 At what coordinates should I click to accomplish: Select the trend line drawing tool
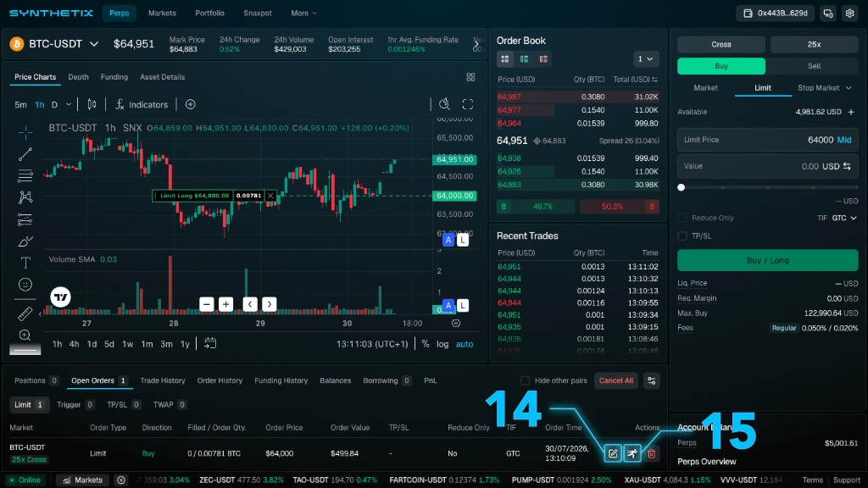point(25,154)
